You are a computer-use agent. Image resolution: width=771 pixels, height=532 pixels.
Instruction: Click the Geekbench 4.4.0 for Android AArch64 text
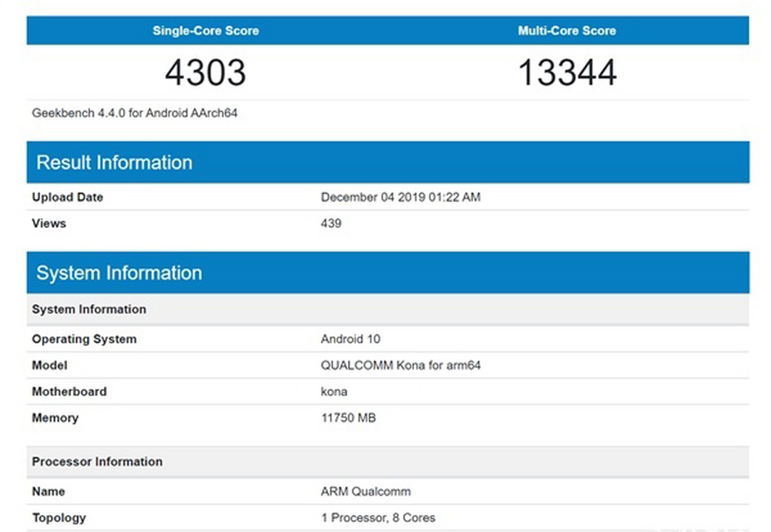[x=135, y=113]
